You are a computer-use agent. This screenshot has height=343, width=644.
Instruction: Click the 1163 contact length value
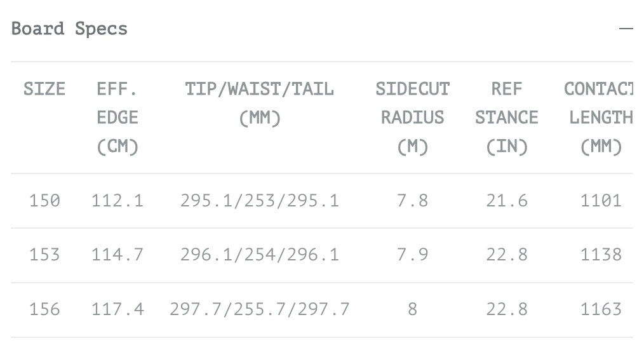600,309
